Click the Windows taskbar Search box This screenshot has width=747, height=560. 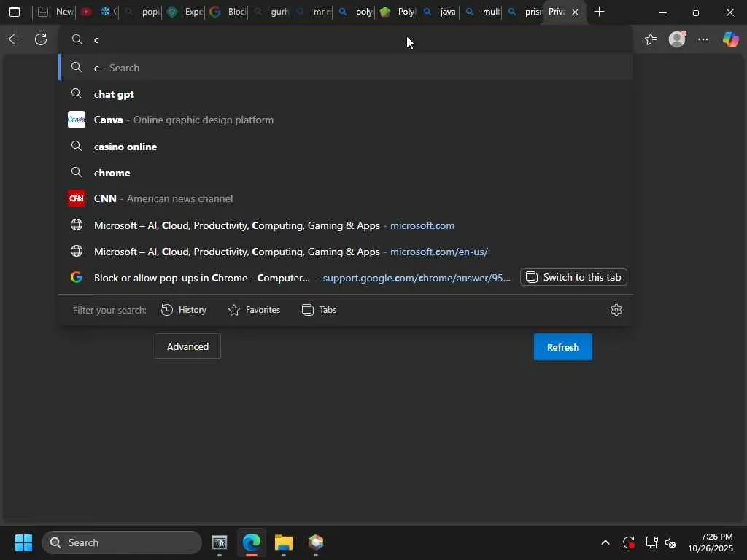(x=122, y=542)
